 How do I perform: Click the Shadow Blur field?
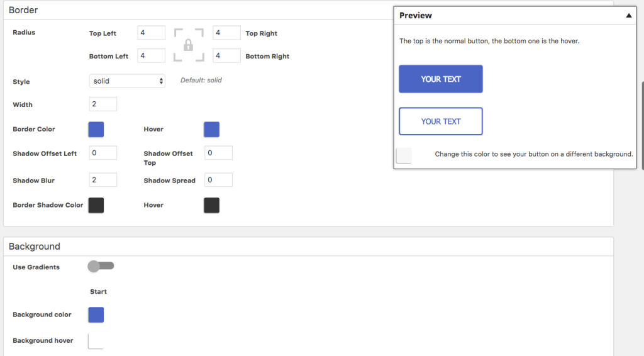click(x=103, y=181)
